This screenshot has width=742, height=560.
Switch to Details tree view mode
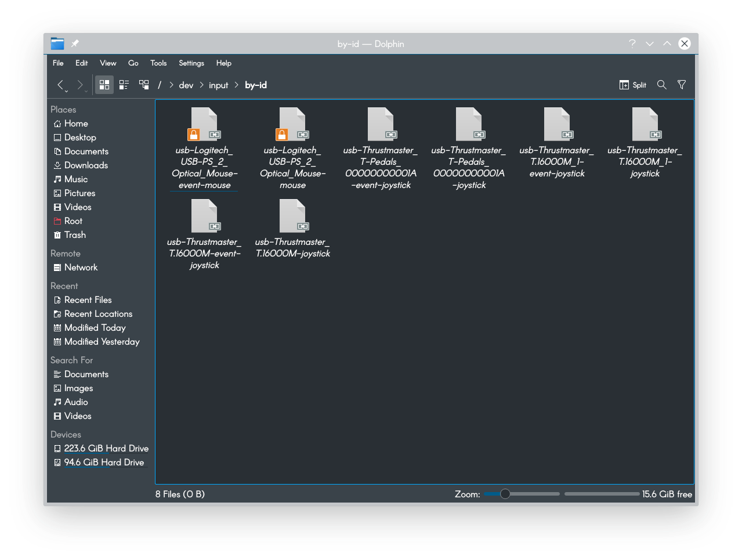tap(144, 85)
